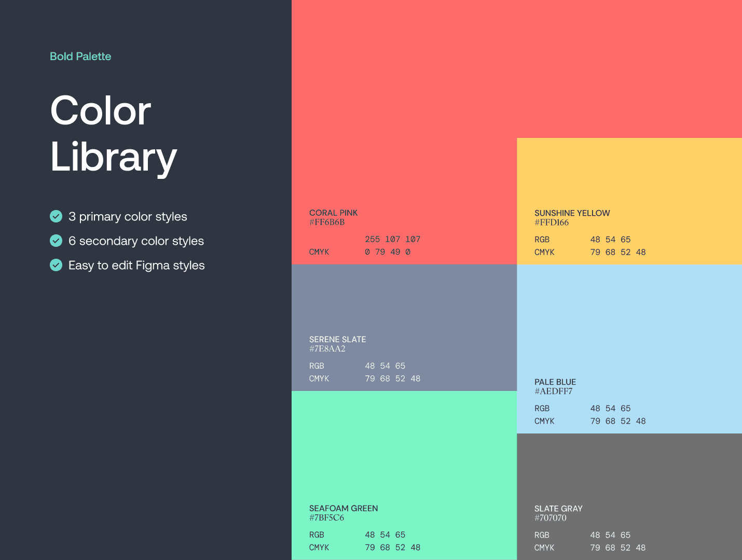Click the SUNSHINE YELLOW label
Image resolution: width=742 pixels, height=560 pixels.
pos(572,213)
